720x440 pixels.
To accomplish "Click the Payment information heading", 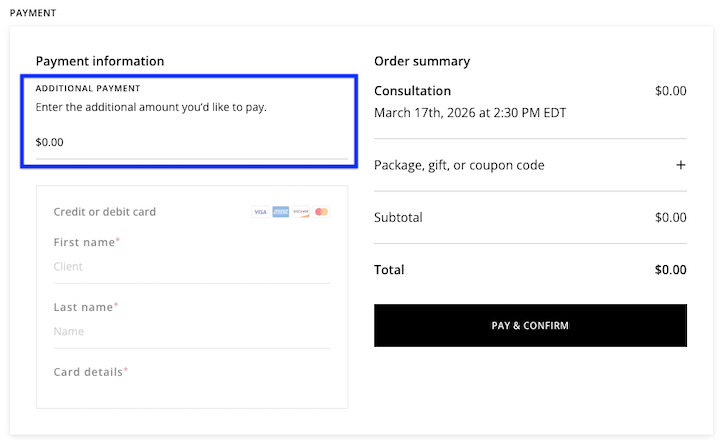I will (x=99, y=61).
